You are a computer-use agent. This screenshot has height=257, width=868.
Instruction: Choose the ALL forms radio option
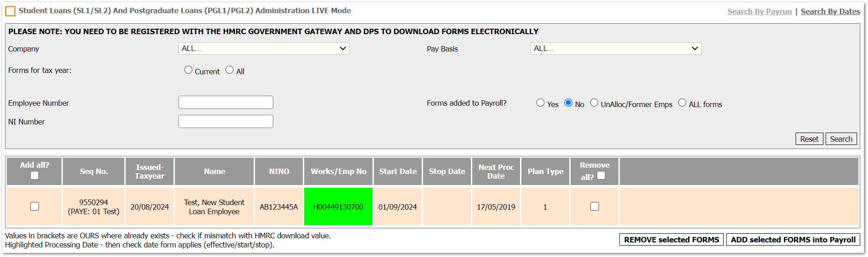(x=682, y=103)
